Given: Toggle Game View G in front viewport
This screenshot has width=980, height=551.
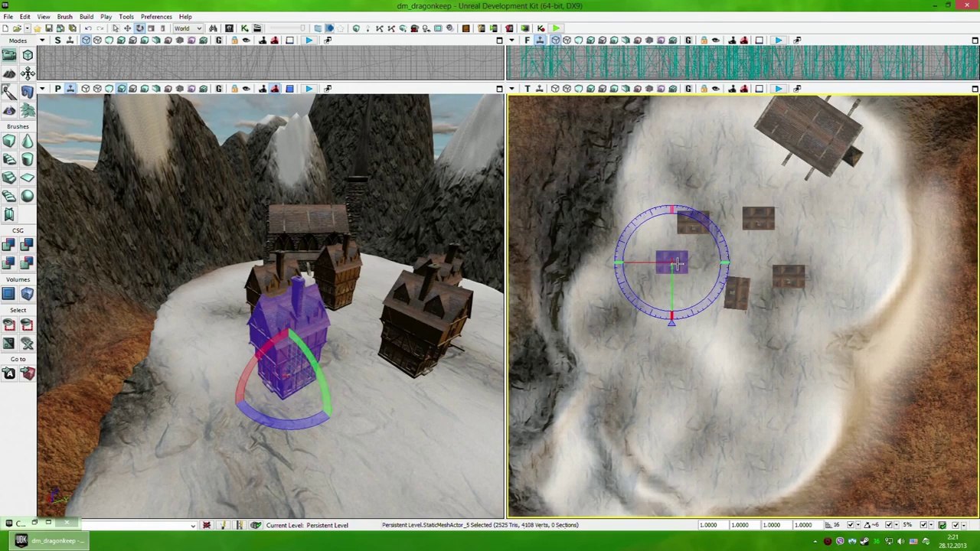Looking at the screenshot, I should tap(688, 41).
